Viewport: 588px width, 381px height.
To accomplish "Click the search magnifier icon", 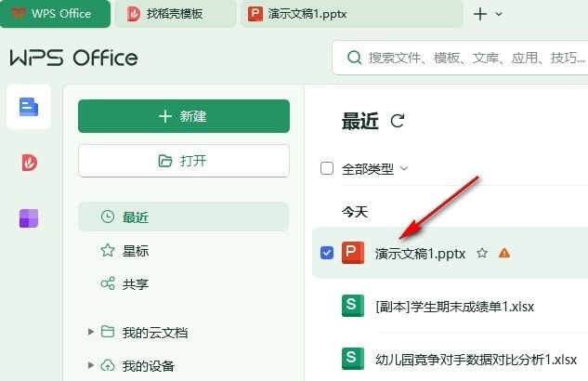I will [354, 58].
